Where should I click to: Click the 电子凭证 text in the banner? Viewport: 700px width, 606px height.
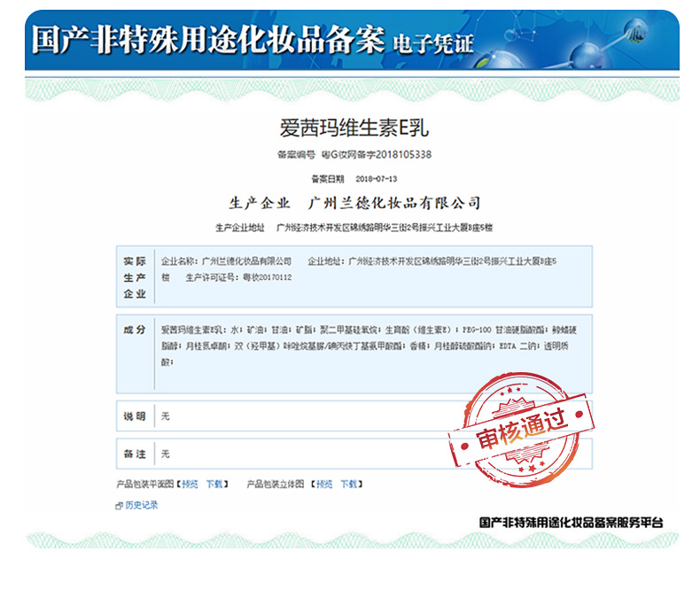point(433,44)
